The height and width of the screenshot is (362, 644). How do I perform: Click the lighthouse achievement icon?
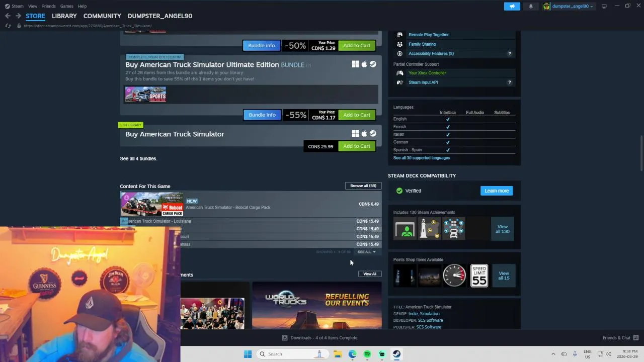tap(429, 229)
